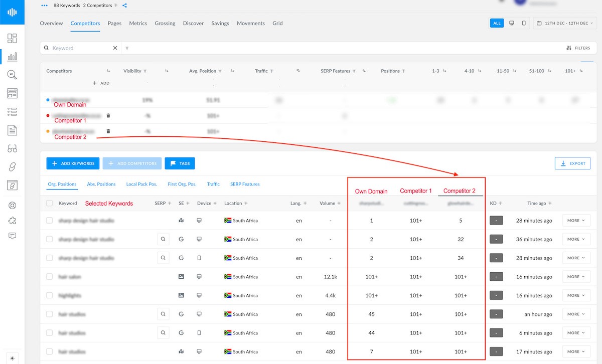The width and height of the screenshot is (602, 364).
Task: Open the bar chart rankings icon in sidebar
Action: [x=12, y=57]
